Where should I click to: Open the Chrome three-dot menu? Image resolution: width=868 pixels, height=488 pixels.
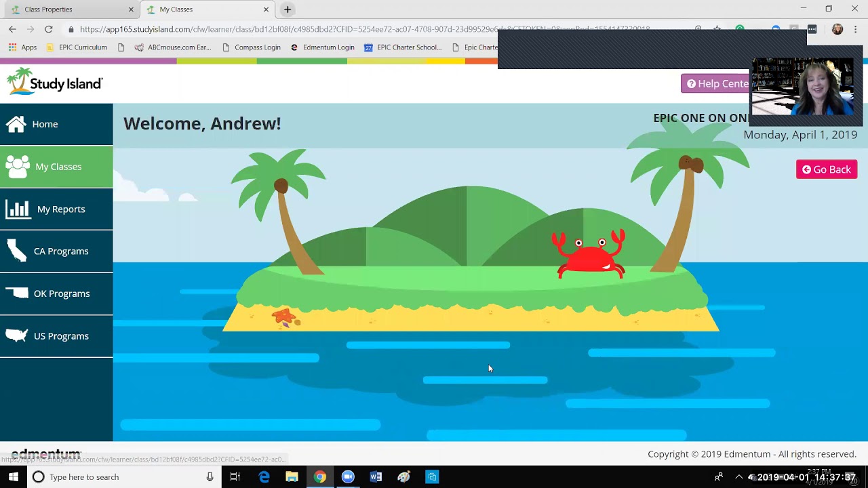[855, 29]
